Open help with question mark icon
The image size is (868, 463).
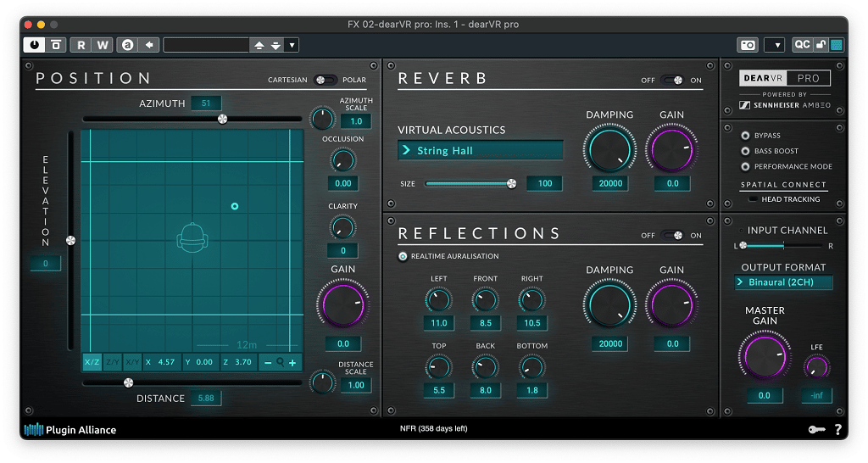838,429
